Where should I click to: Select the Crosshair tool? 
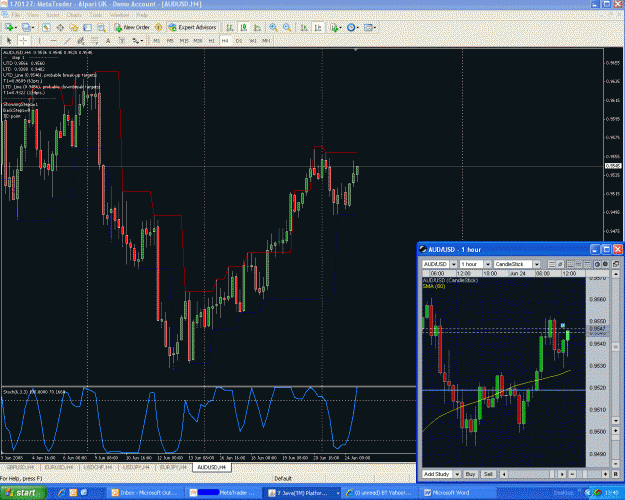coord(23,41)
